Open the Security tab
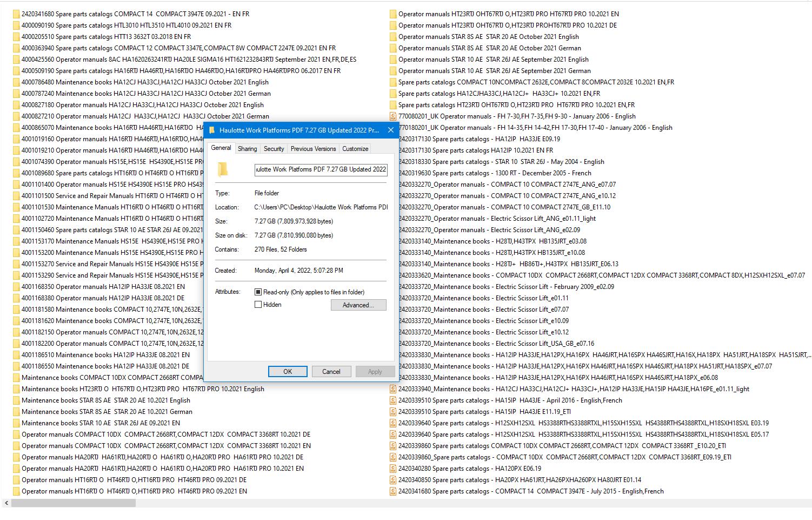This screenshot has height=520, width=812. tap(274, 149)
